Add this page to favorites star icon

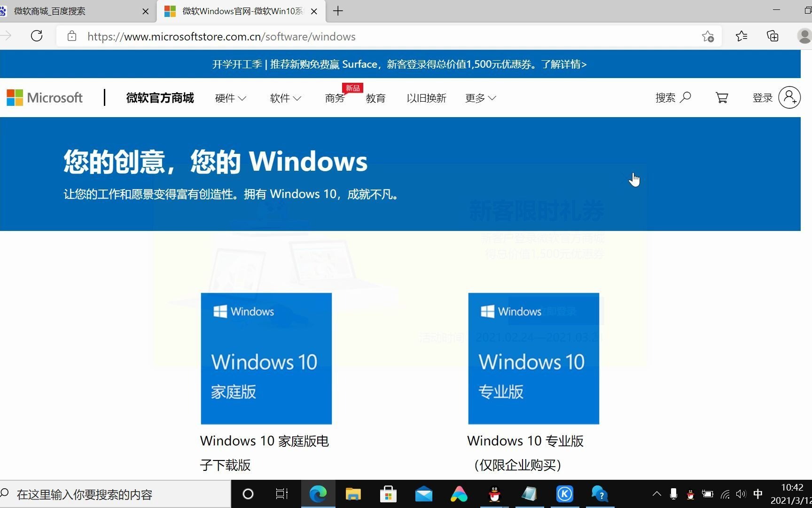708,36
